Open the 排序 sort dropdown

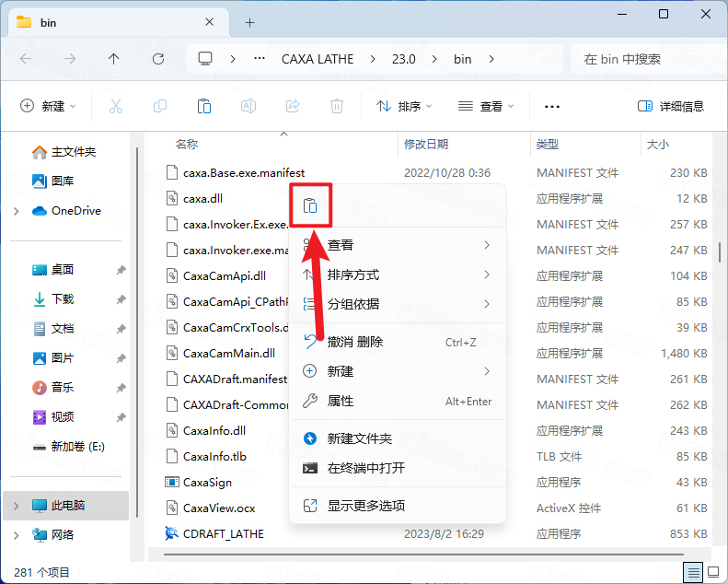(404, 107)
